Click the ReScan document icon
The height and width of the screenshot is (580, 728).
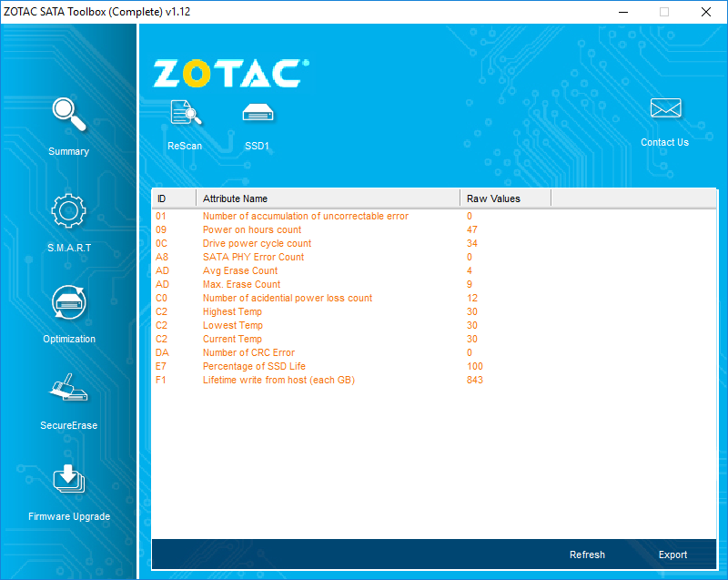click(x=186, y=112)
